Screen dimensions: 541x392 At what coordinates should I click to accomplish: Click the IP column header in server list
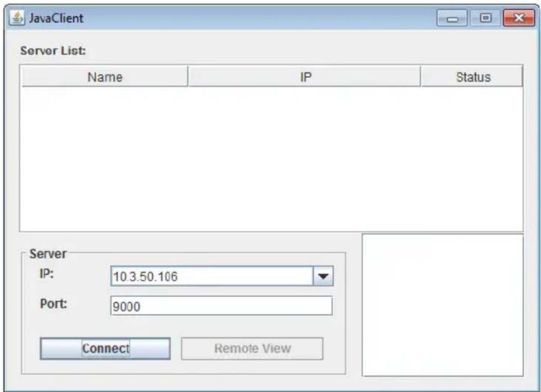(304, 77)
